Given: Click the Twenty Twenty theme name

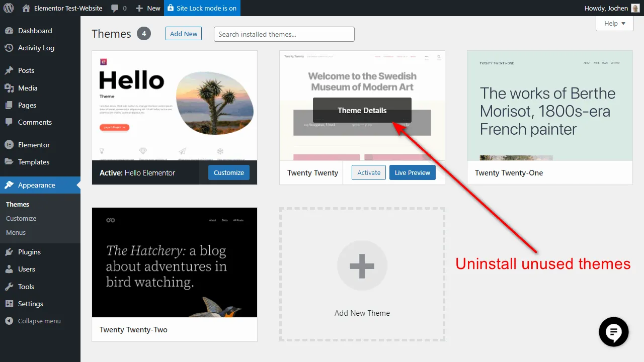Looking at the screenshot, I should tap(312, 172).
